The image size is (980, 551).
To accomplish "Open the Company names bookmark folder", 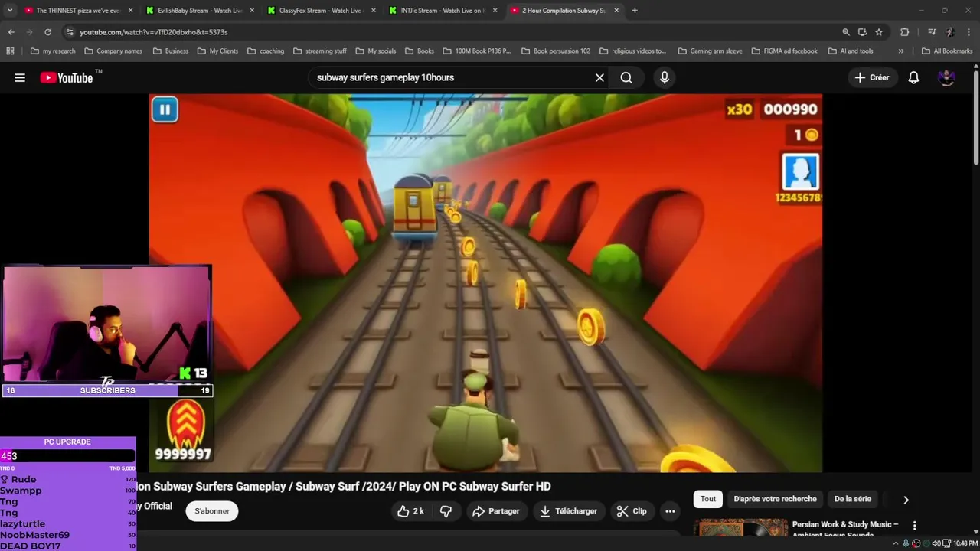I will (113, 51).
